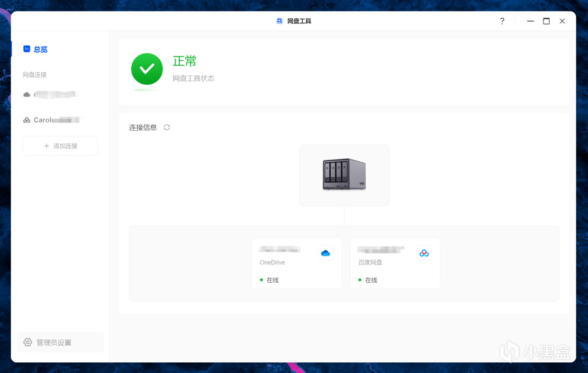Click the 网盘工具 app icon in title bar
This screenshot has height=373, width=588.
(279, 21)
